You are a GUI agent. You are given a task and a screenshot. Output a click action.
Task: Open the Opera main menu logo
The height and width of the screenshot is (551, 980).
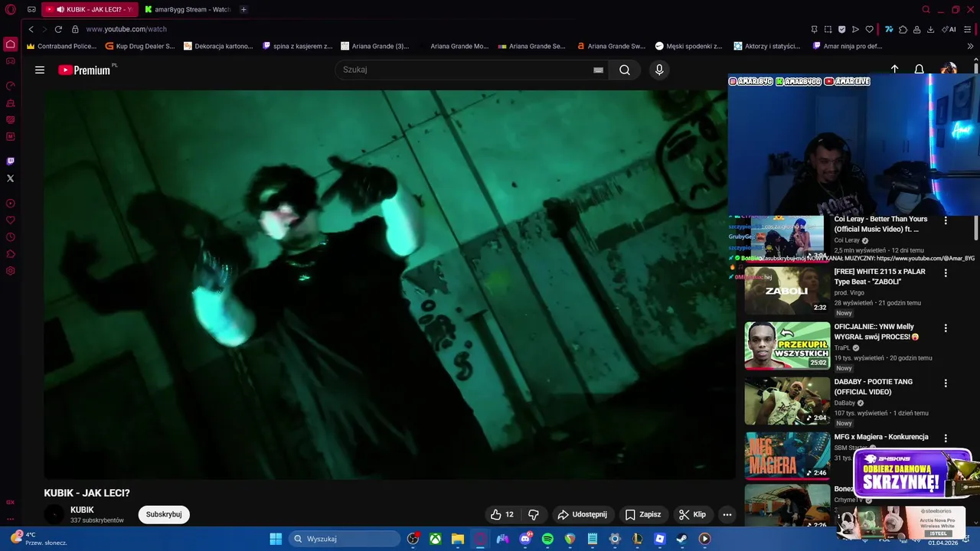[11, 10]
